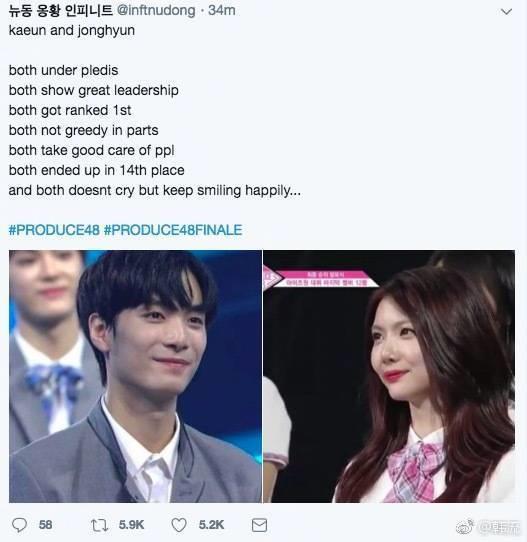
Task: Visit the @inftnudong profile handle
Action: point(156,10)
